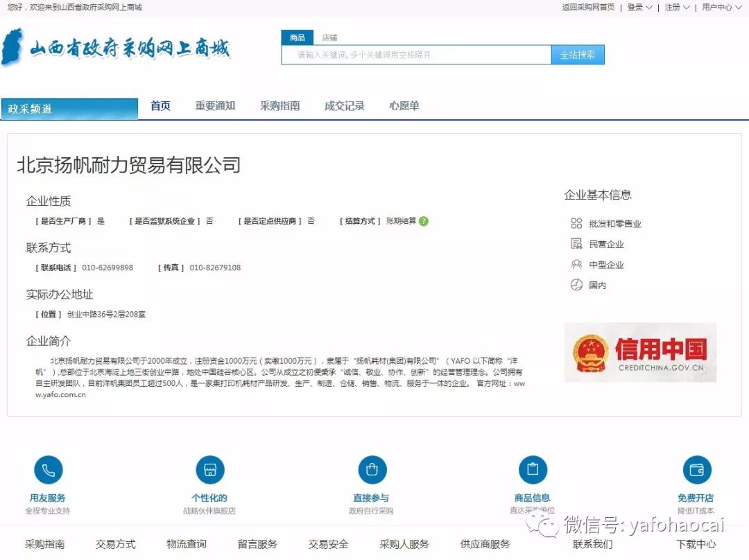Click the 政采频道 category header
749x560 pixels.
pyautogui.click(x=69, y=108)
